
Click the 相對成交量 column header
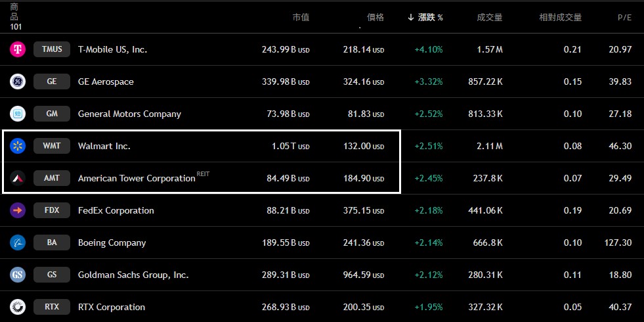coord(560,17)
